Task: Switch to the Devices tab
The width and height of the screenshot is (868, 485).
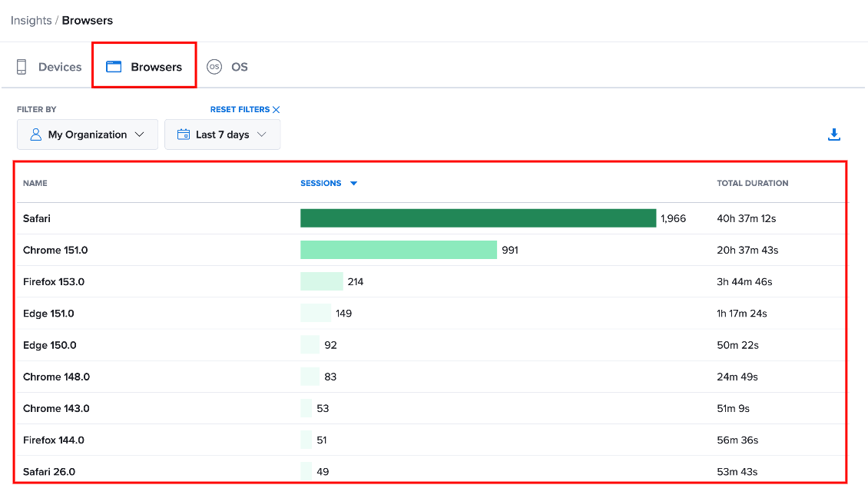Action: pos(48,67)
